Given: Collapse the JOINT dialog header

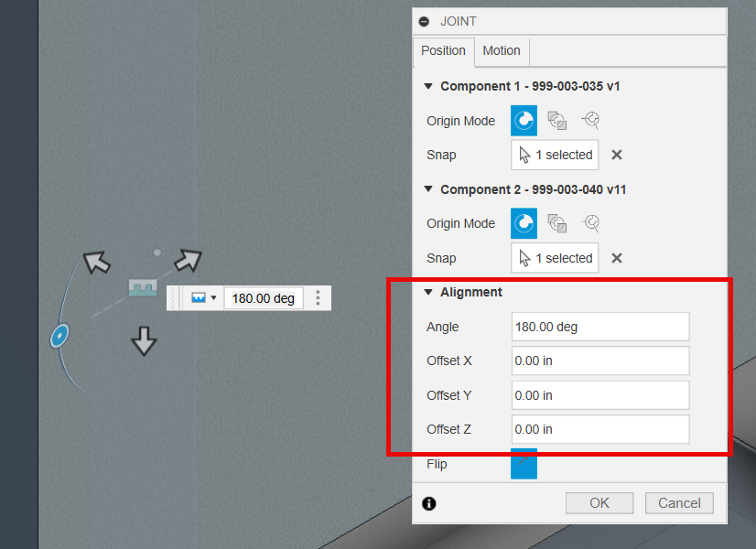Looking at the screenshot, I should coord(423,21).
